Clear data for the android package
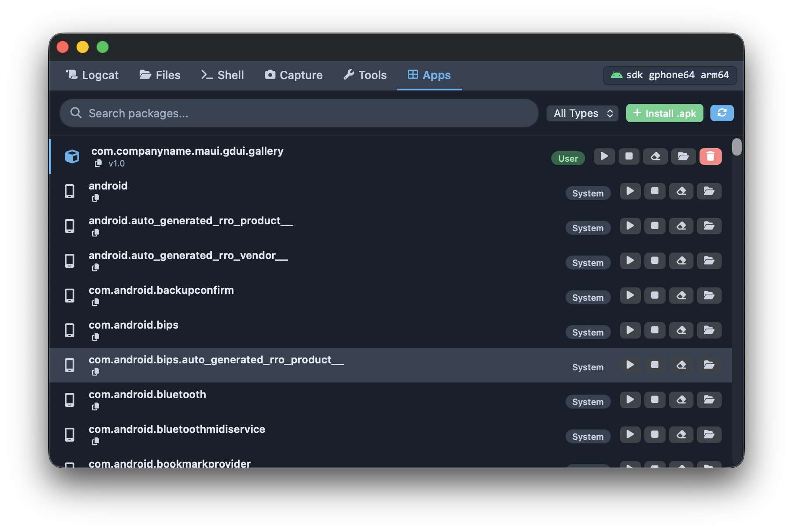 (681, 191)
